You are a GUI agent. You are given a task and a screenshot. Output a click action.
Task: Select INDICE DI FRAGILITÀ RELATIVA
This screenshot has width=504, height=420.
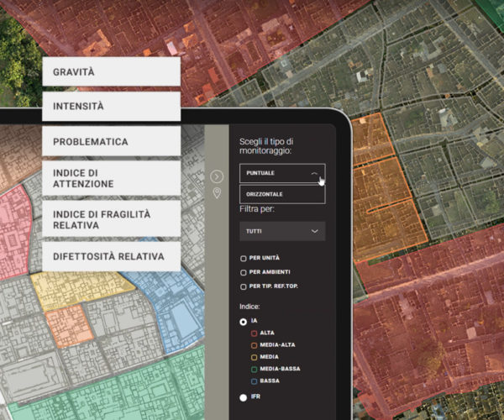[111, 220]
